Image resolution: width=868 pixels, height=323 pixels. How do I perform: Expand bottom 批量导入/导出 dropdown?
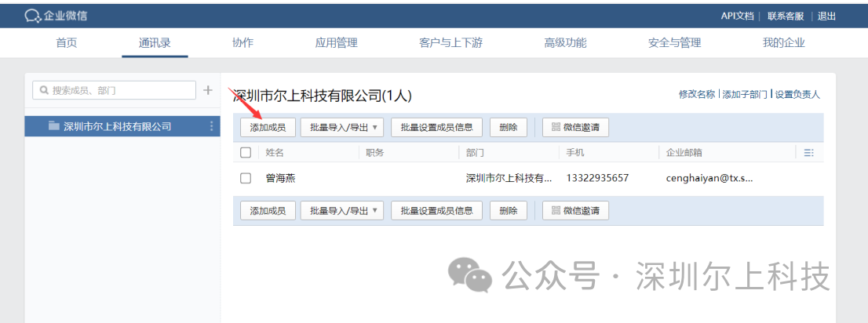(342, 210)
